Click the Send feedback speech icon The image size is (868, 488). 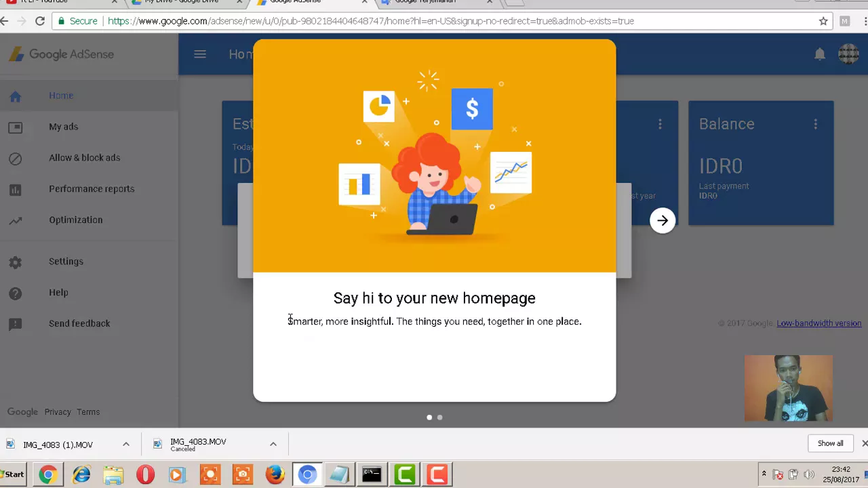click(x=15, y=325)
